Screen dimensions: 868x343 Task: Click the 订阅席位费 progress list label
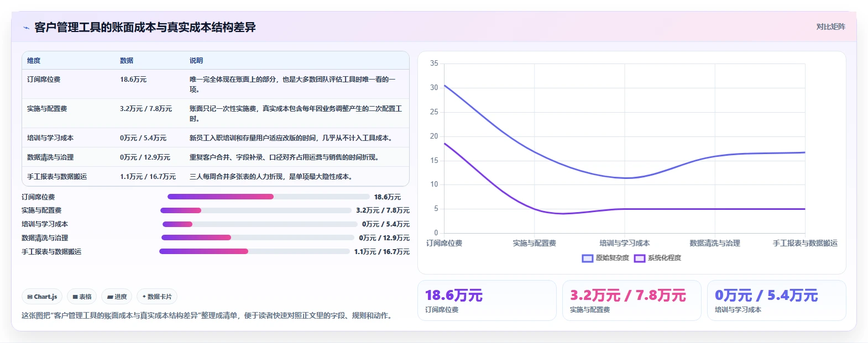(x=38, y=197)
